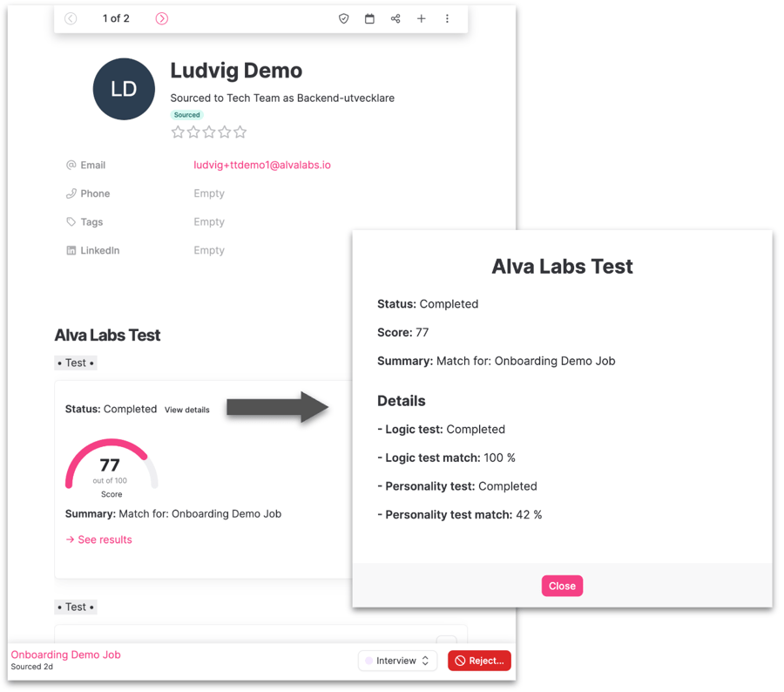Rate candidate one star
Viewport: 784px width, 692px height.
(x=178, y=132)
